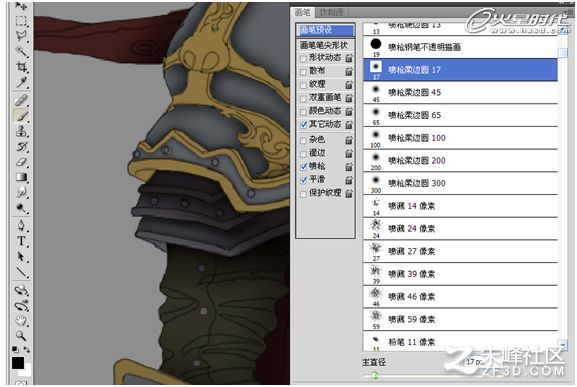Enable the 散布 checkbox
Screen dimensions: 577x387
pyautogui.click(x=303, y=72)
